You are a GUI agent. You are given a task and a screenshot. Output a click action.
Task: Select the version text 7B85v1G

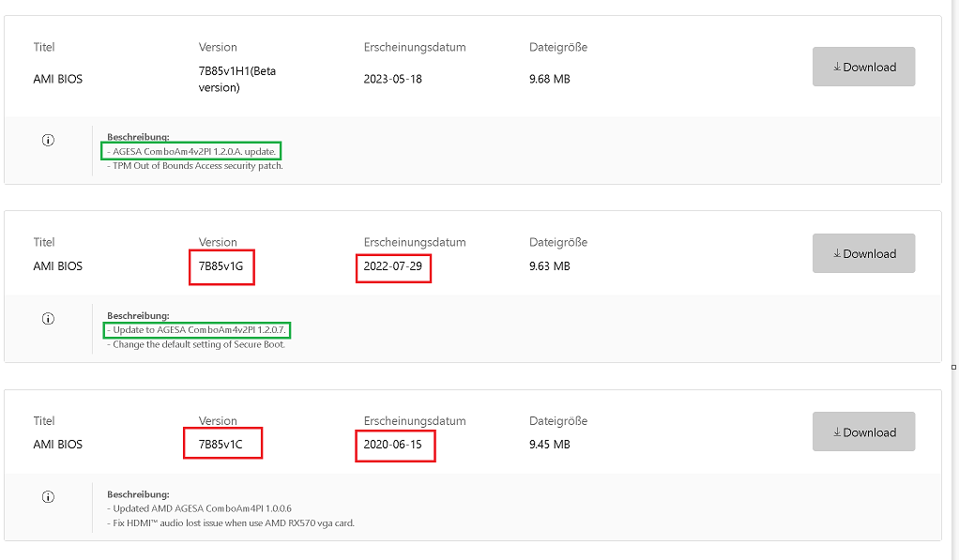(x=221, y=266)
